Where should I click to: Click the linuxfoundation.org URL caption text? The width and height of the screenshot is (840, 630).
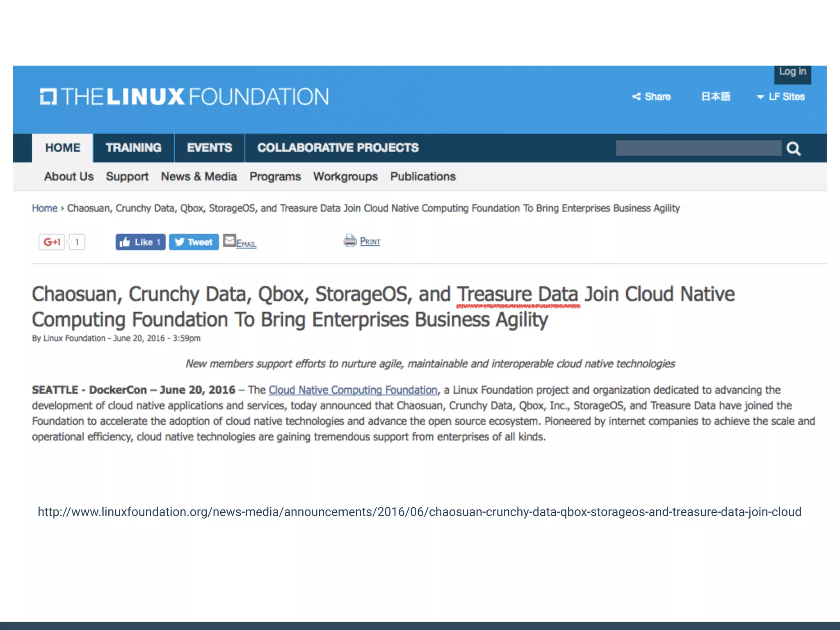click(x=419, y=512)
